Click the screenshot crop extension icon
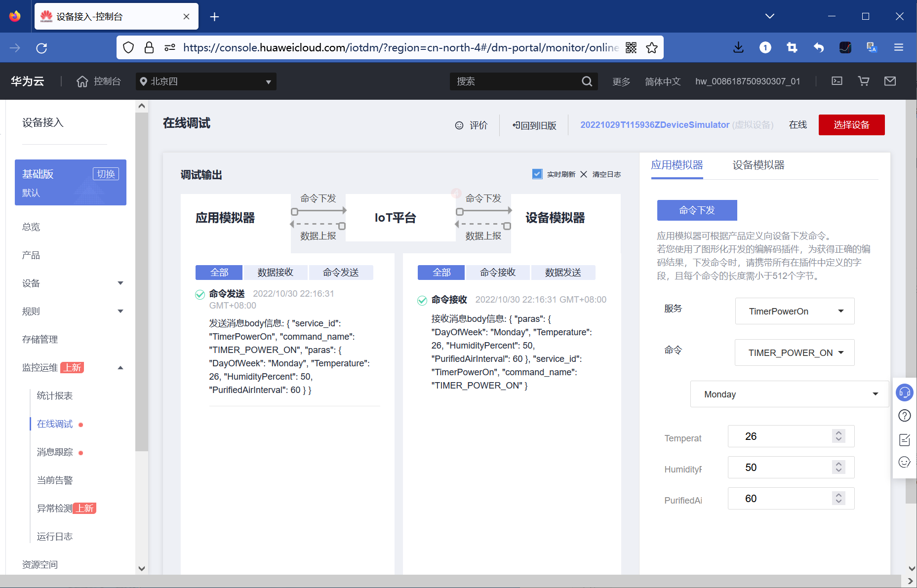This screenshot has width=917, height=588. pyautogui.click(x=792, y=47)
